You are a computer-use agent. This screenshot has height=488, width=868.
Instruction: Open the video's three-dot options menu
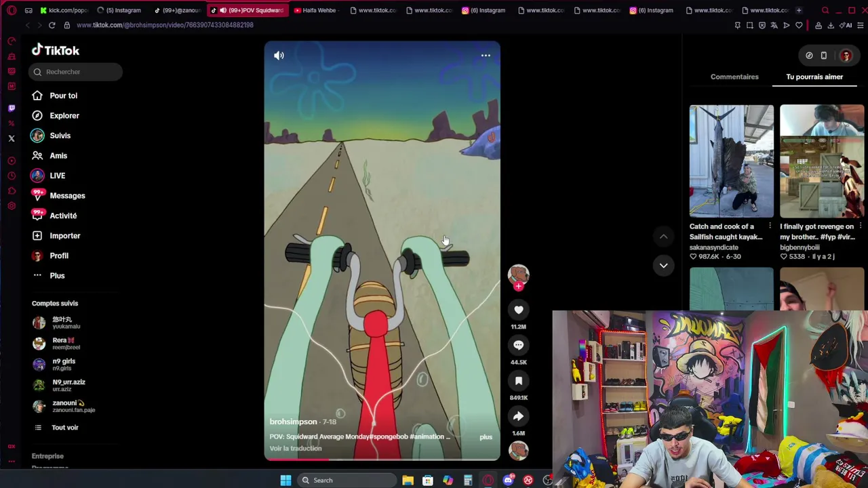(486, 56)
